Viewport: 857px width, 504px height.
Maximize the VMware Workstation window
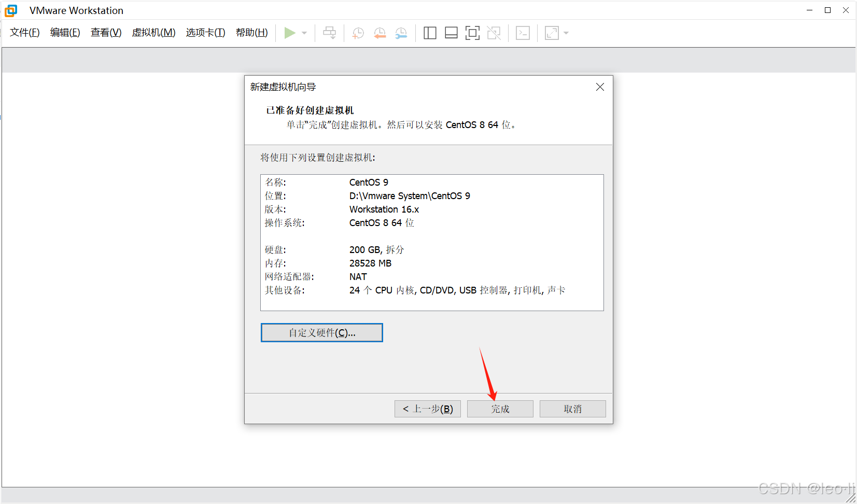point(828,10)
